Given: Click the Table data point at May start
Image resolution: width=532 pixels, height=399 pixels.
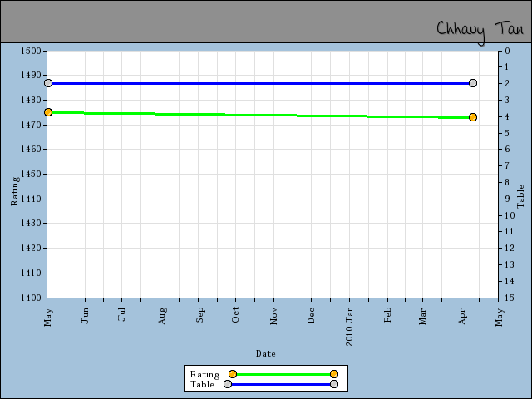Looking at the screenshot, I should point(48,83).
